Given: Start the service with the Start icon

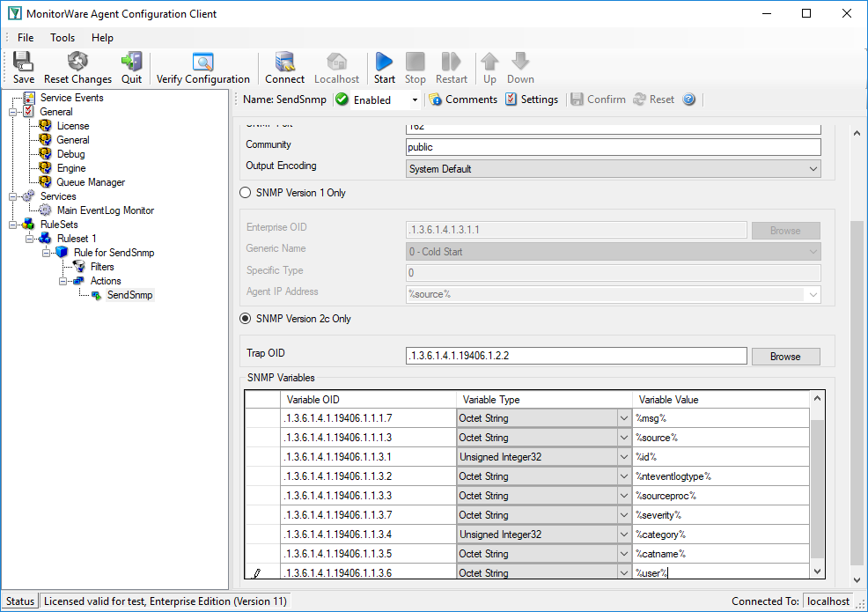Looking at the screenshot, I should point(384,68).
